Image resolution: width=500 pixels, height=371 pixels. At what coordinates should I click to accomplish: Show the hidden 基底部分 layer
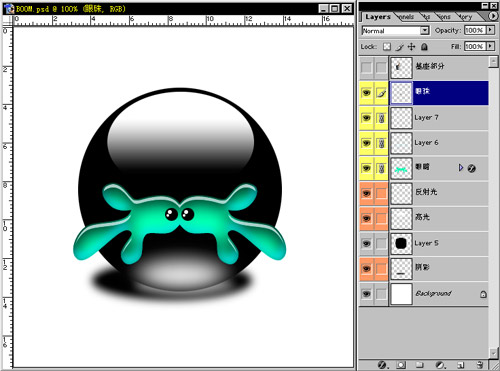click(366, 68)
